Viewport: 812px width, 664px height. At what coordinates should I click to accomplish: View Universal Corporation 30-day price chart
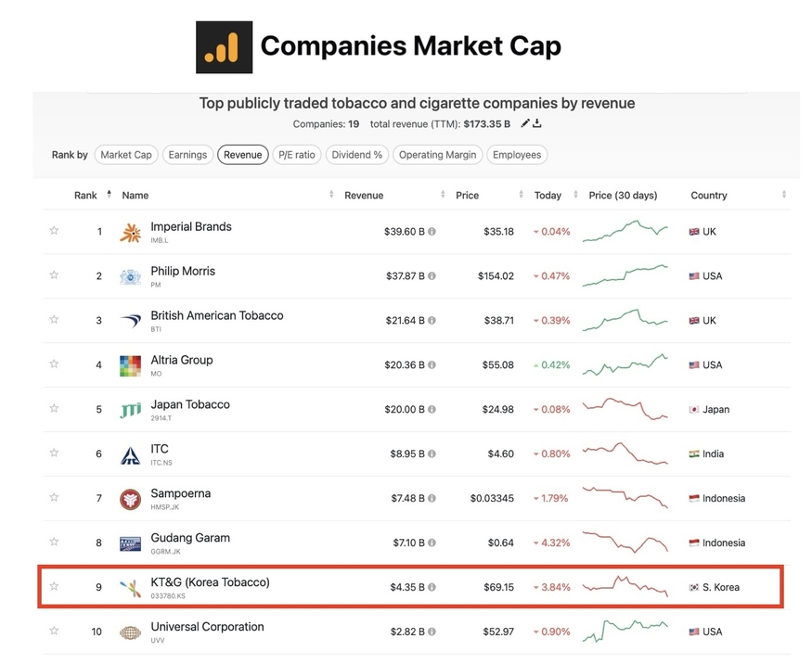tap(625, 631)
